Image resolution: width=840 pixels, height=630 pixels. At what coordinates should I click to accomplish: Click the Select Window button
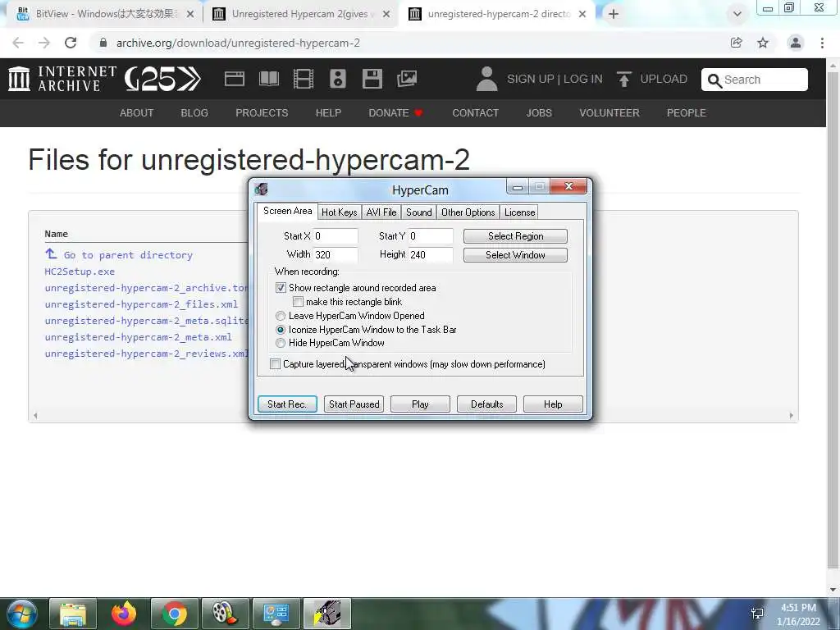point(515,255)
